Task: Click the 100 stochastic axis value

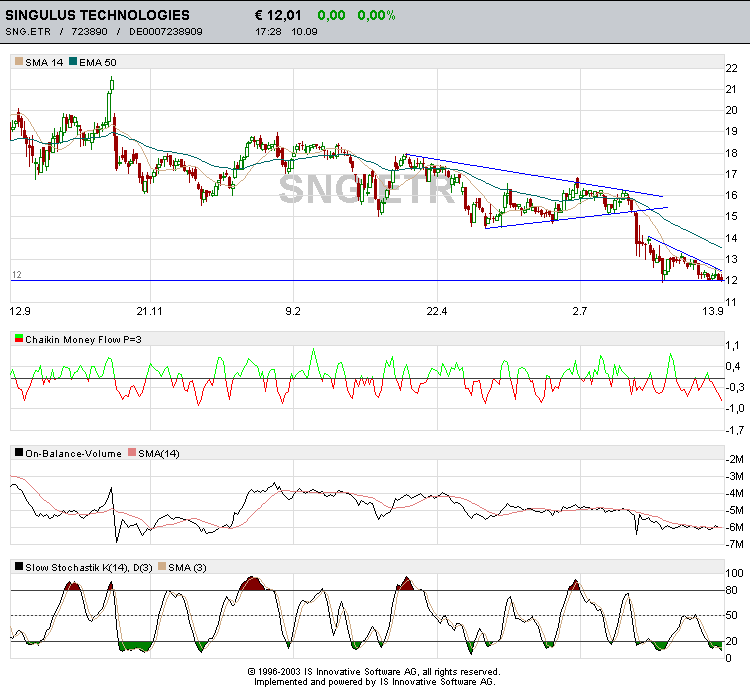Action: coord(734,573)
